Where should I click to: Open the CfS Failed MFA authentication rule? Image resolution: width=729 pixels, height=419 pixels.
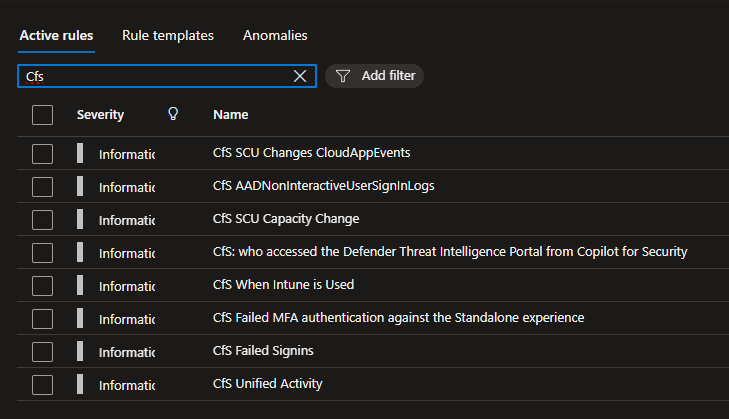point(398,318)
